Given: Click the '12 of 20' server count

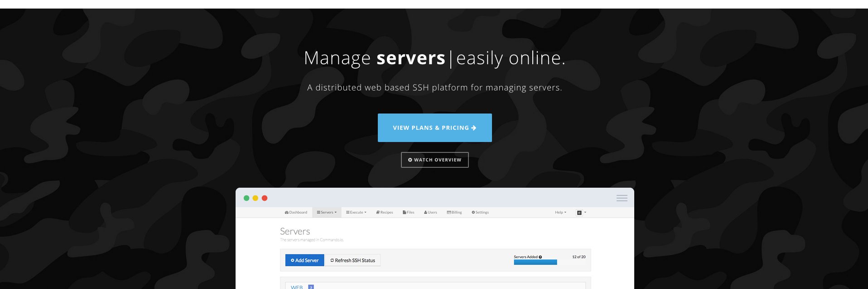Looking at the screenshot, I should click(579, 257).
